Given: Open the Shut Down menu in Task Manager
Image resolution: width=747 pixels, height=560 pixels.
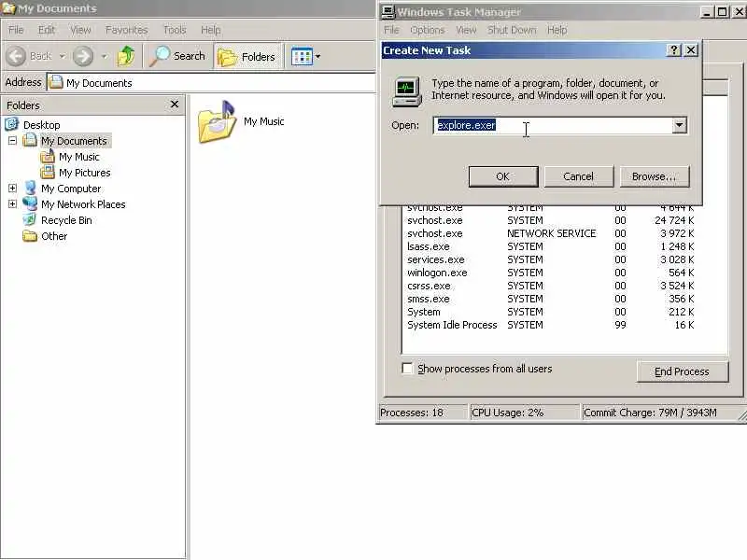Looking at the screenshot, I should click(x=511, y=30).
